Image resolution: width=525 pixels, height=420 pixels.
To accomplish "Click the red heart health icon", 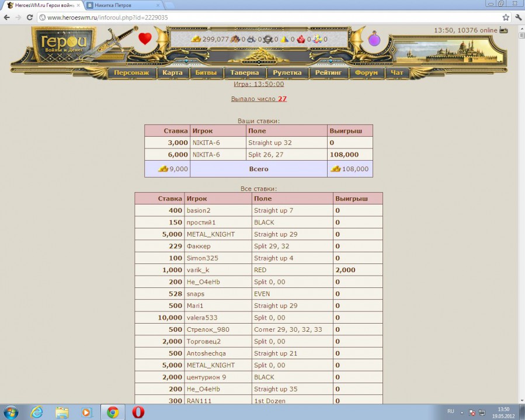I will [x=145, y=39].
